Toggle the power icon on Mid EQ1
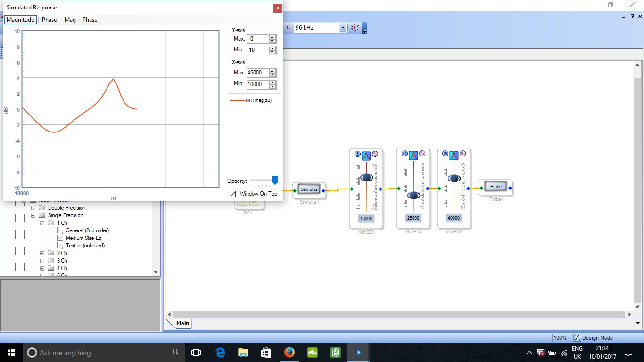The image size is (644, 362). (x=357, y=154)
